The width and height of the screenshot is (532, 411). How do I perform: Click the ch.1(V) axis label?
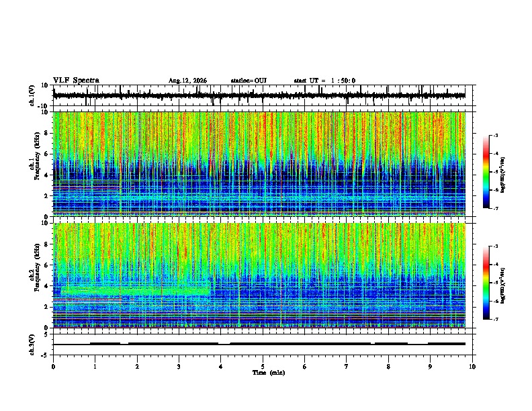coord(32,95)
